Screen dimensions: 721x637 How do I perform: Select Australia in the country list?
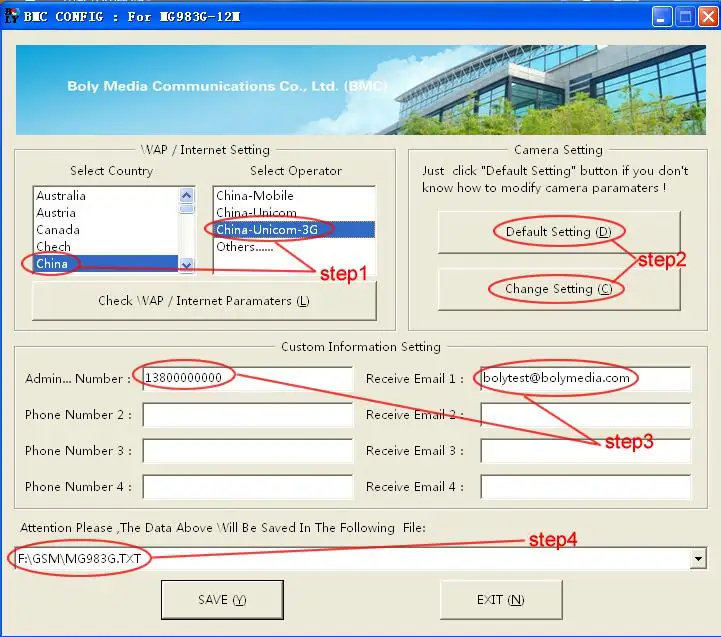point(106,195)
